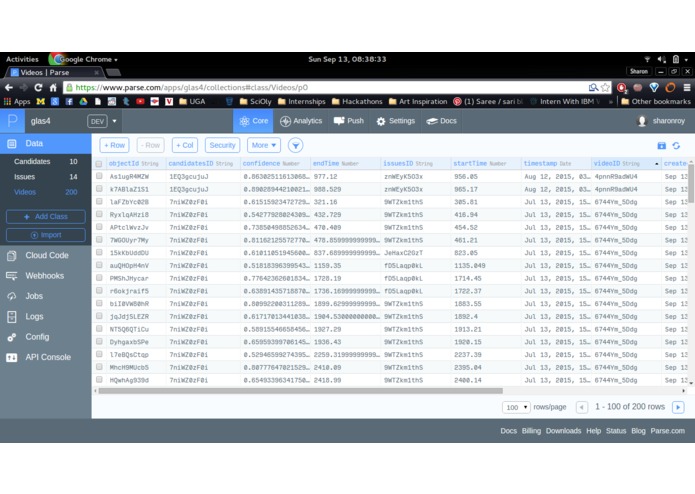Open API Console in sidebar

[x=46, y=357]
